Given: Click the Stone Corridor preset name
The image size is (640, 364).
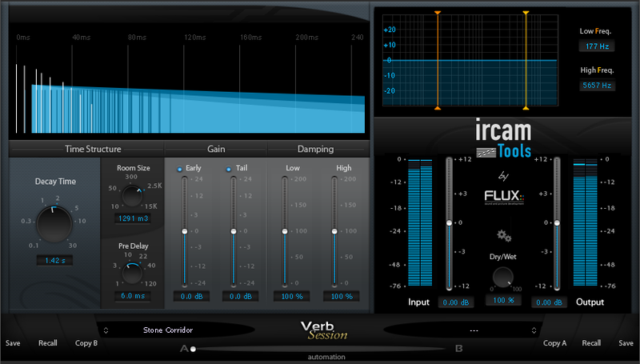Looking at the screenshot, I should [168, 330].
